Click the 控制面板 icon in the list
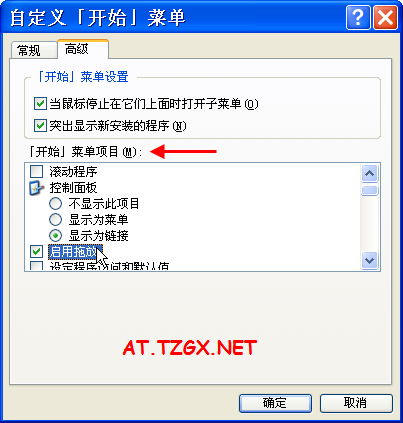The height and width of the screenshot is (423, 403). [37, 188]
